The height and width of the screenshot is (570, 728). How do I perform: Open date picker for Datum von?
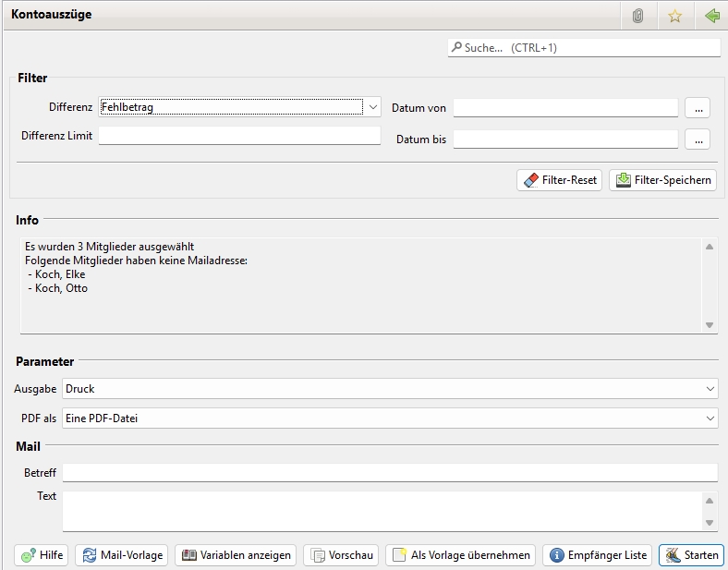(x=697, y=108)
